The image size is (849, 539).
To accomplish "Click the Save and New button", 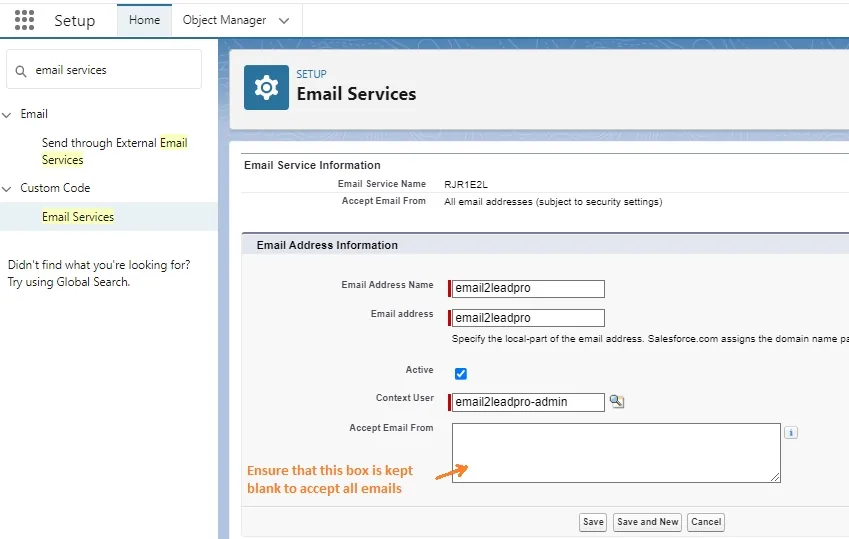I will [x=648, y=522].
